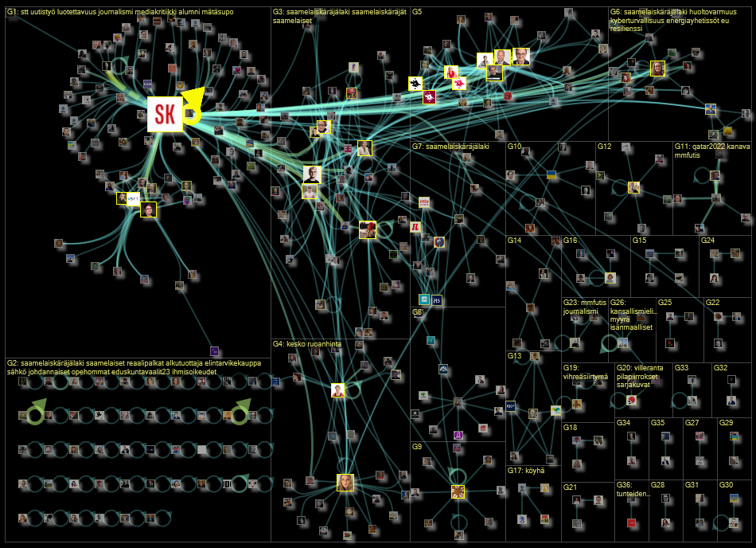Click the red cartoon node in G20
Viewport: 756px width, 548px height.
coord(631,400)
